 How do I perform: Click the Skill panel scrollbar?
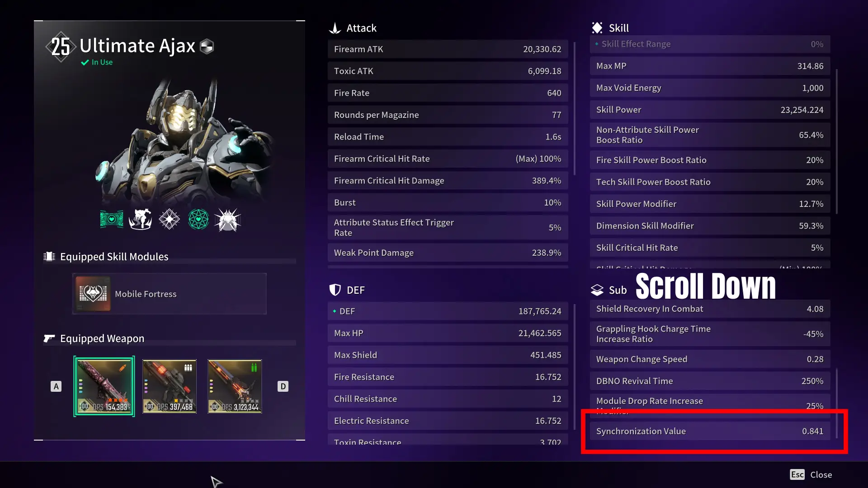[837, 141]
